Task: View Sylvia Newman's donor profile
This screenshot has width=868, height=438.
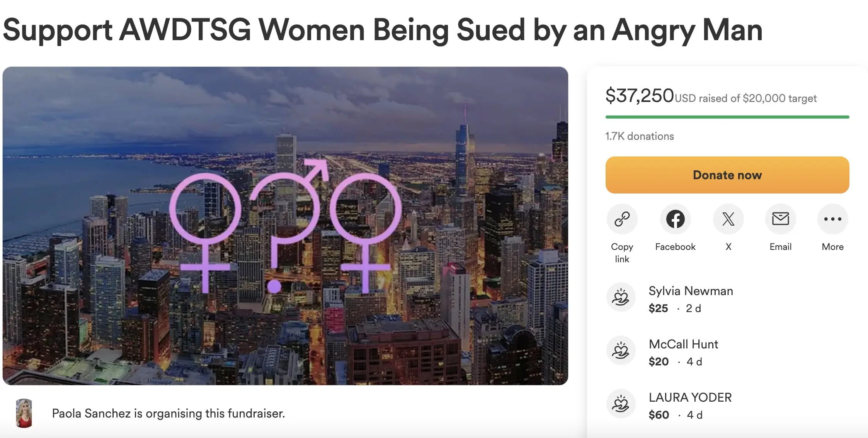Action: (691, 291)
